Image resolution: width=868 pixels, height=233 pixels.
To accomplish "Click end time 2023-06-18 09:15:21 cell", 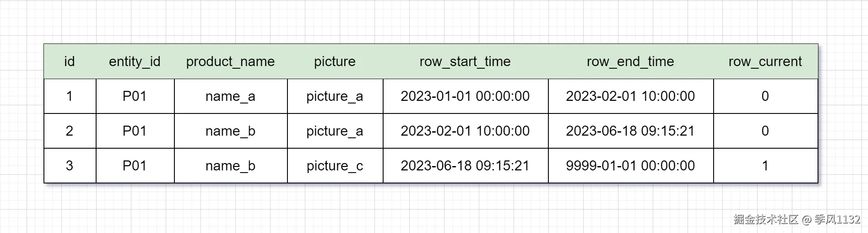I will tap(631, 131).
